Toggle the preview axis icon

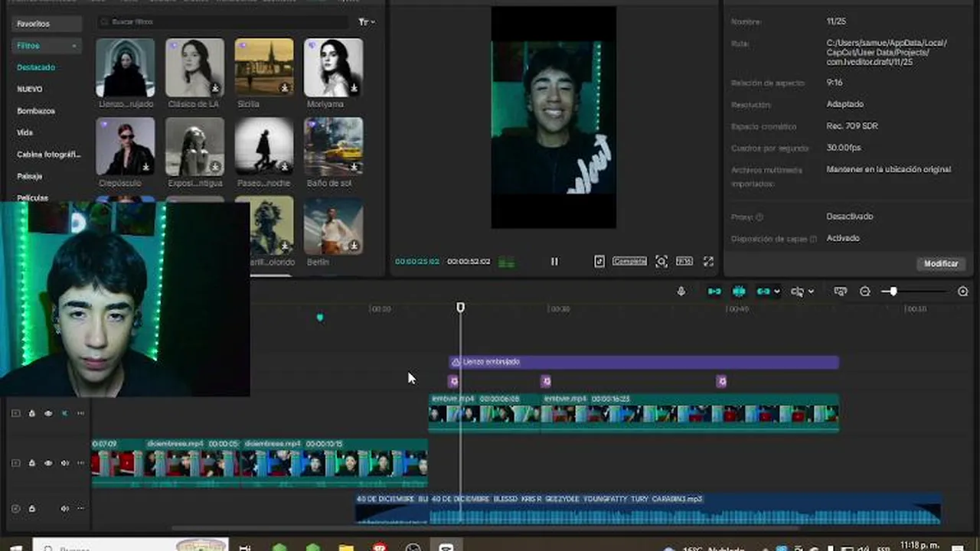pyautogui.click(x=798, y=292)
